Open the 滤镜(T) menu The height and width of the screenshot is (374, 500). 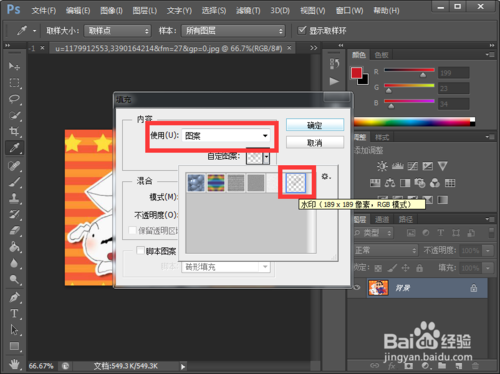click(x=248, y=11)
